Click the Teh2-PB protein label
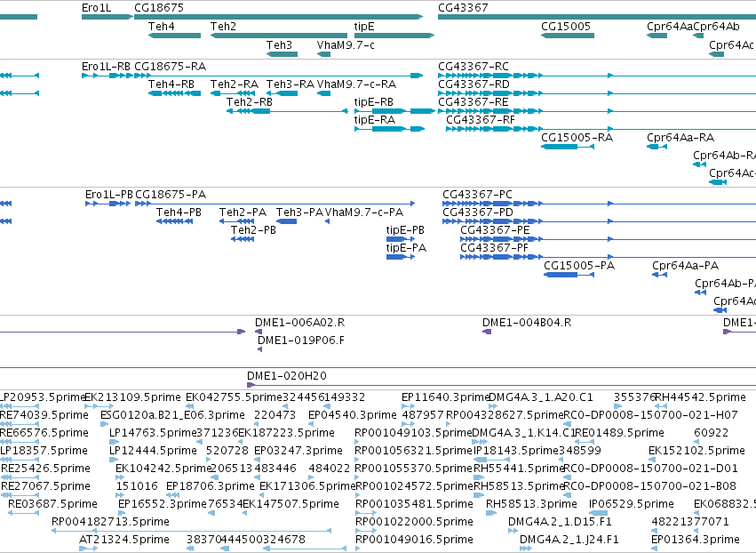This screenshot has height=553, width=756. 253,230
